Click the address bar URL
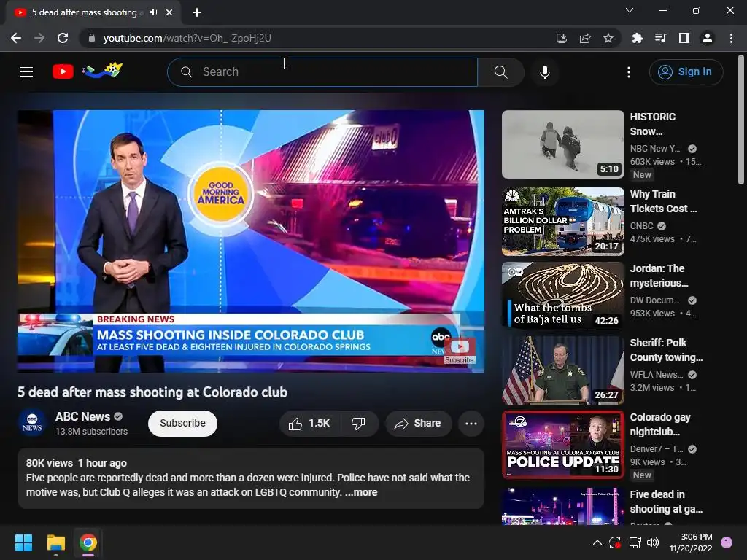The image size is (747, 560). (x=187, y=38)
